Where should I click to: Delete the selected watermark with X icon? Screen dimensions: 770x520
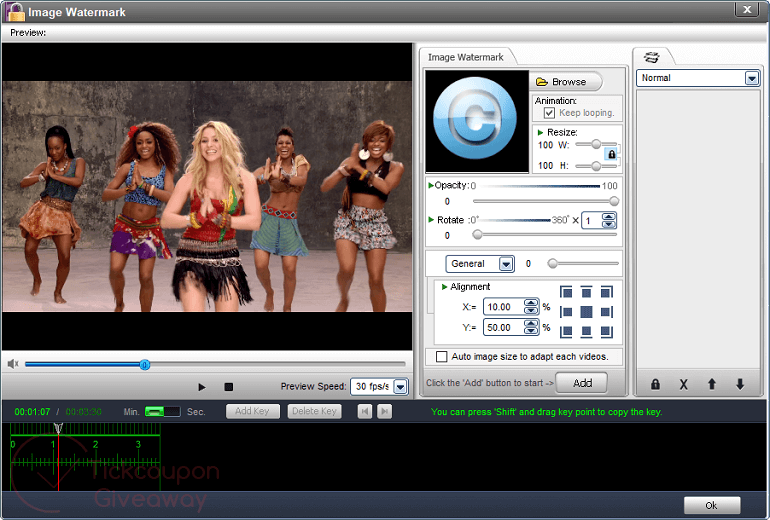(683, 384)
